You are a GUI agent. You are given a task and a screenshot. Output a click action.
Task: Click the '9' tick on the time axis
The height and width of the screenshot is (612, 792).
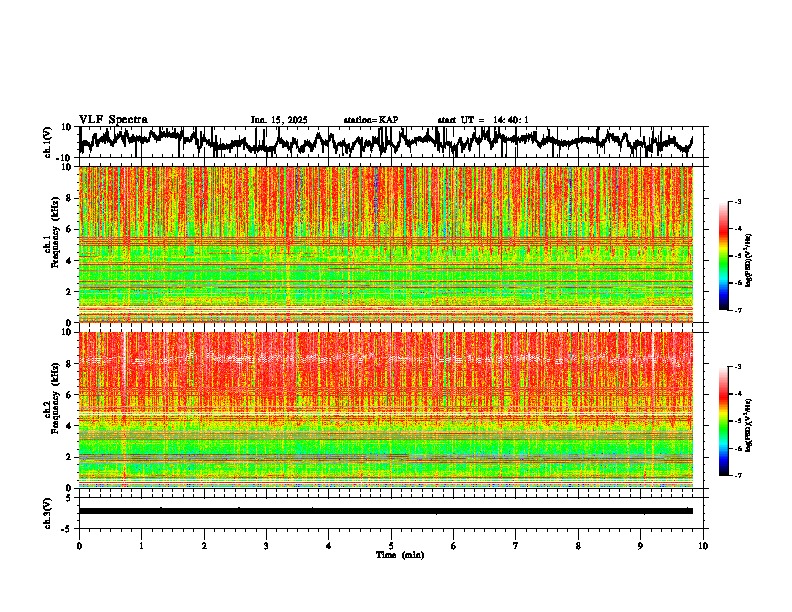click(x=640, y=546)
